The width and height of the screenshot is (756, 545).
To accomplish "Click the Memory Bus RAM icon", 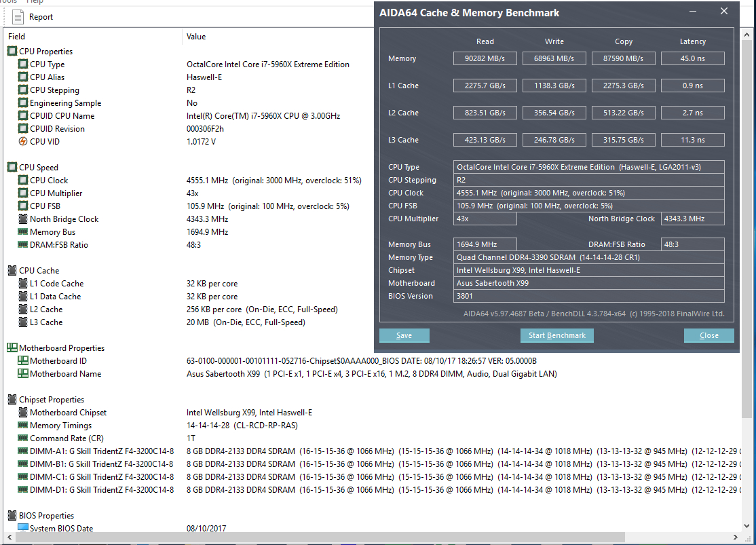I will [x=22, y=231].
